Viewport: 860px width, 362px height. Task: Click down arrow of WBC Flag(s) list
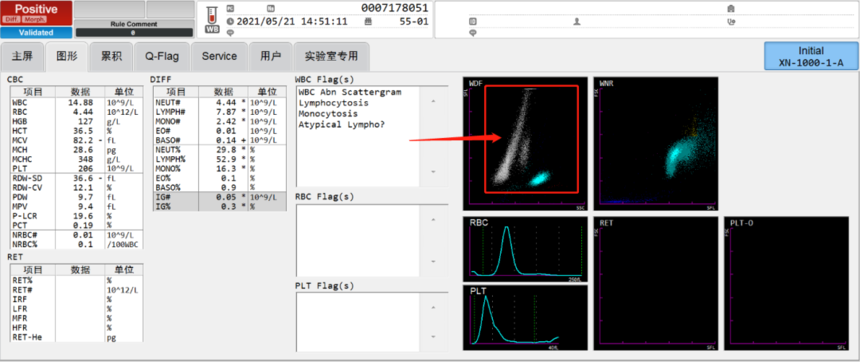click(434, 172)
